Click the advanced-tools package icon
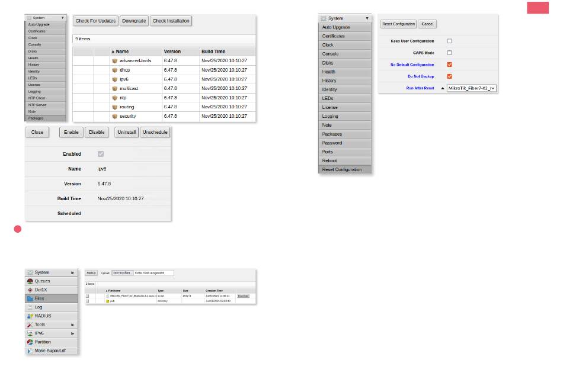This screenshot has height=392, width=563. click(115, 61)
